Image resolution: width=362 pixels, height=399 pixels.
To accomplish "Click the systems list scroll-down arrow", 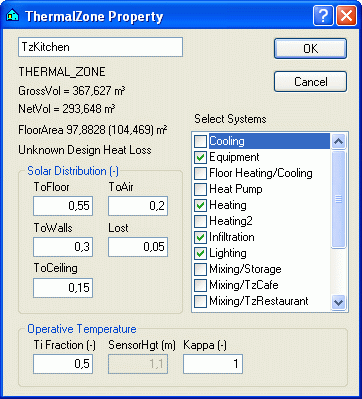I will click(338, 302).
